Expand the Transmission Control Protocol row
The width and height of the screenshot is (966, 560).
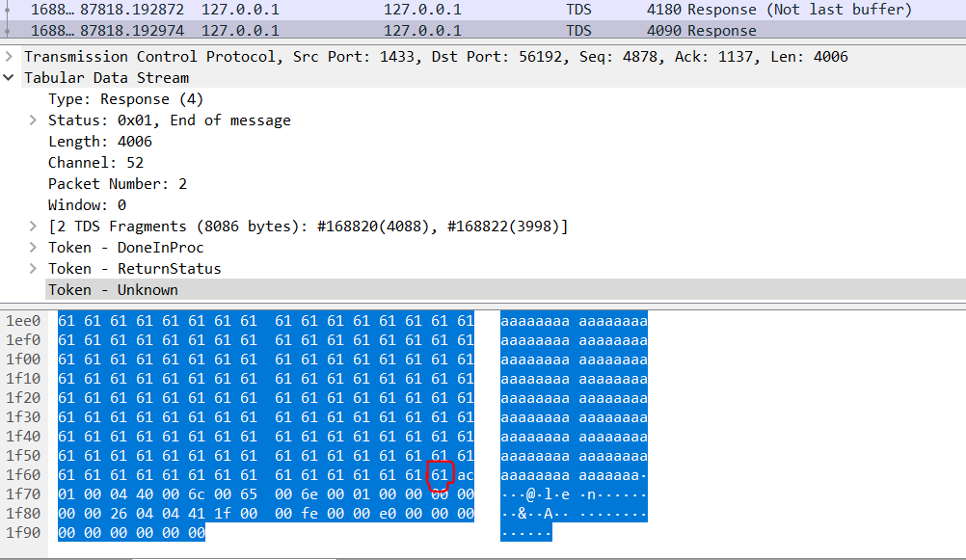point(9,57)
